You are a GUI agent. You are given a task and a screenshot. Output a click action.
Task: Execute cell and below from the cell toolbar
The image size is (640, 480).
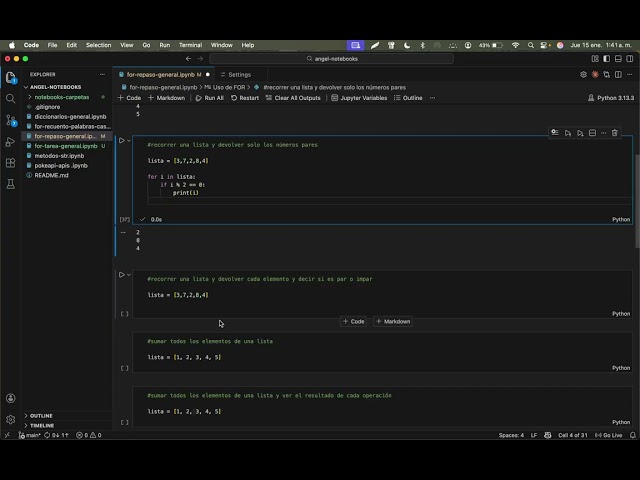click(x=580, y=133)
